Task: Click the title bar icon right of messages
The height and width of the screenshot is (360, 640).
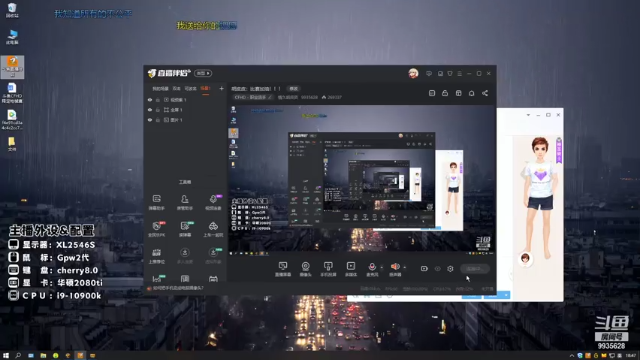Action: tap(440, 73)
